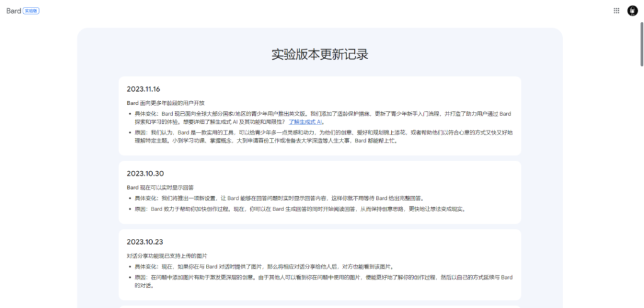The height and width of the screenshot is (308, 644).
Task: Select the 2023.11.16 date heading
Action: [x=143, y=89]
